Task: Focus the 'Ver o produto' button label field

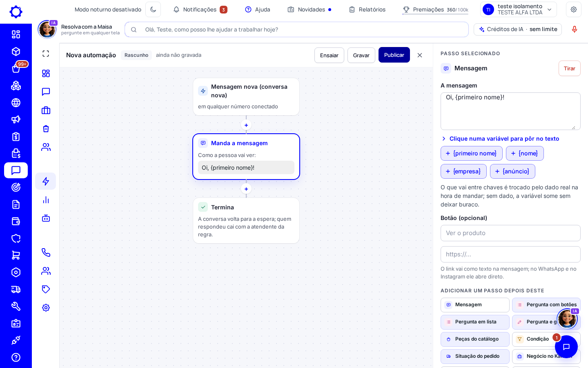Action: [x=510, y=233]
